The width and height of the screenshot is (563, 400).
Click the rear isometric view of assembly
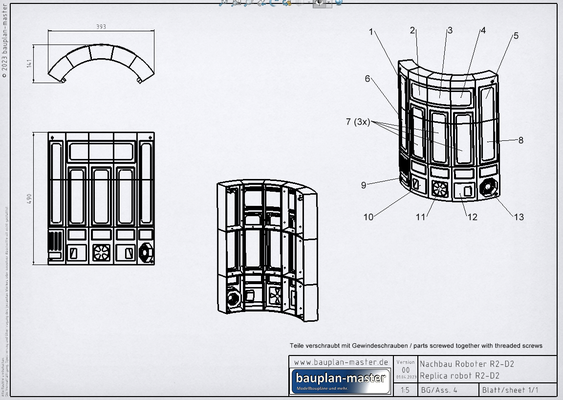pyautogui.click(x=267, y=250)
